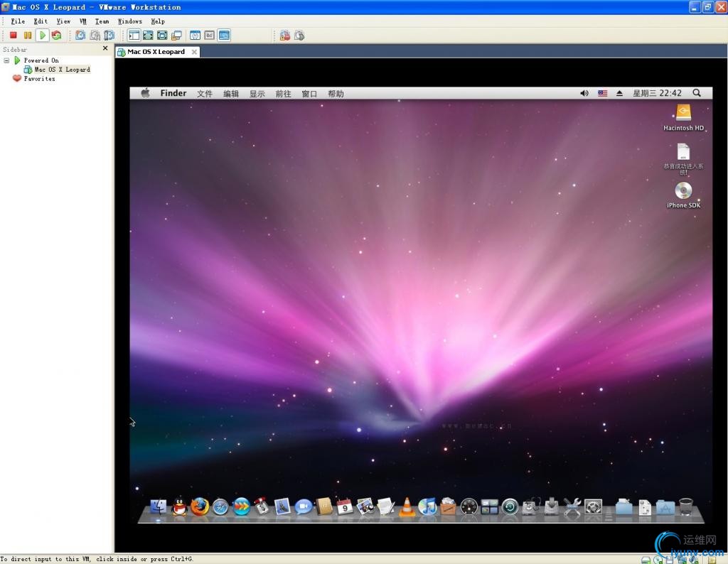This screenshot has width=728, height=564.
Task: Open the Finder menu in the Mac menu bar
Action: pos(173,93)
